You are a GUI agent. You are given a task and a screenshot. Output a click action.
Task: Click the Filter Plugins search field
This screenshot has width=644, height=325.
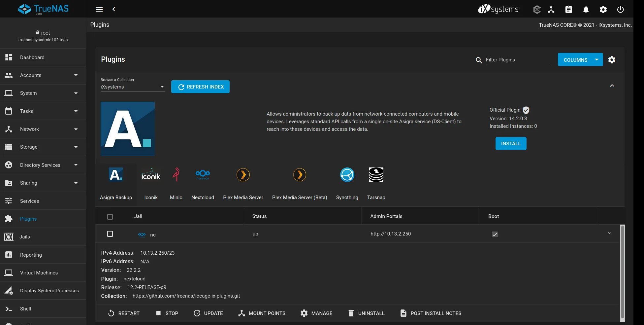tap(518, 60)
